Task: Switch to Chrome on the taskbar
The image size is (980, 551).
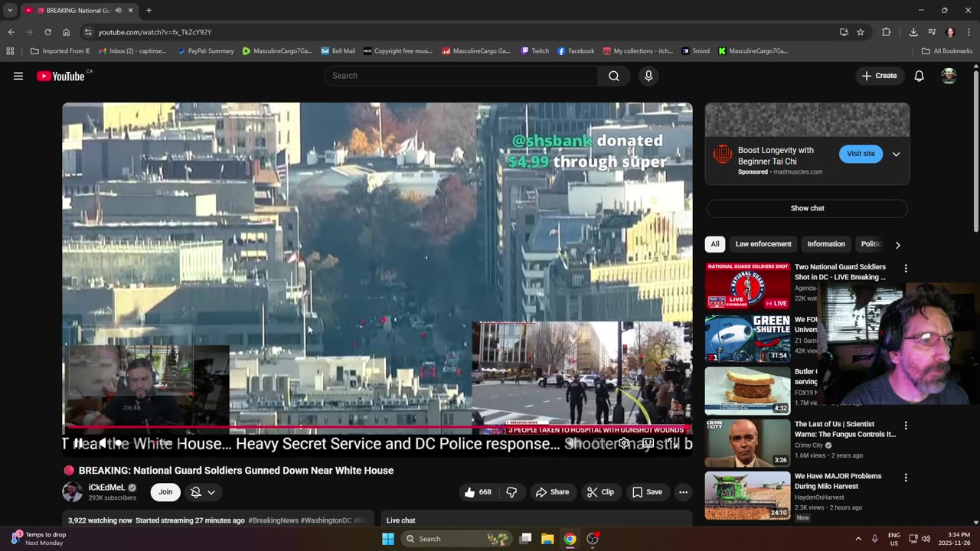Action: [570, 539]
